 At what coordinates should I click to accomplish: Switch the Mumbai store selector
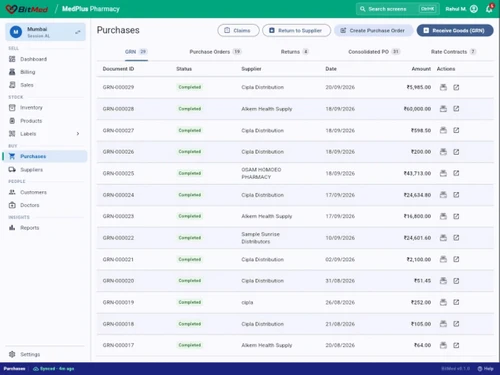45,32
